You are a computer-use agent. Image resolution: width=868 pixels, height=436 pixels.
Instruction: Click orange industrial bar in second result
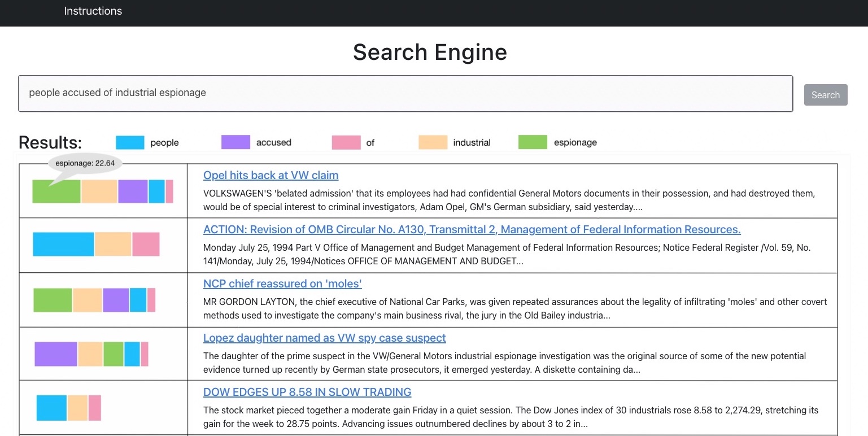(113, 244)
